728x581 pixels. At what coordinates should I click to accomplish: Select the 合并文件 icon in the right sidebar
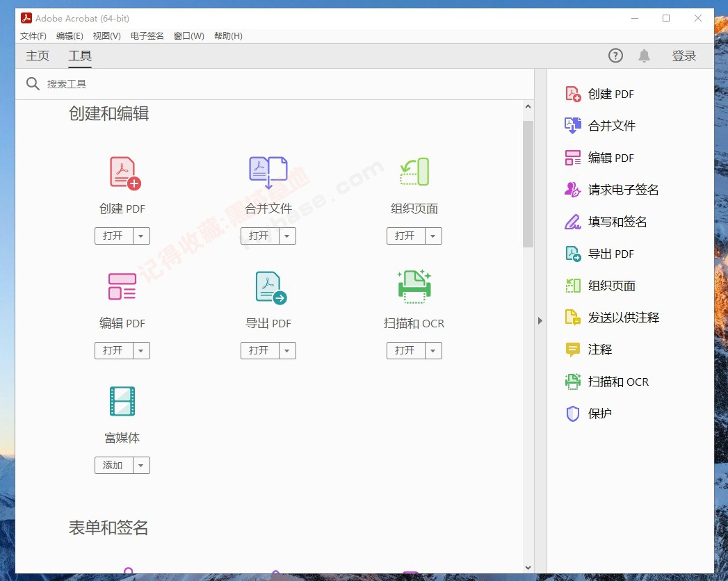(x=573, y=126)
